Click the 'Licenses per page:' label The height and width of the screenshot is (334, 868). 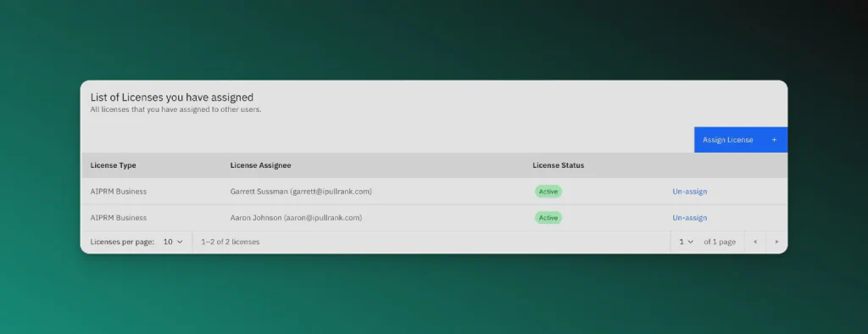tap(122, 242)
